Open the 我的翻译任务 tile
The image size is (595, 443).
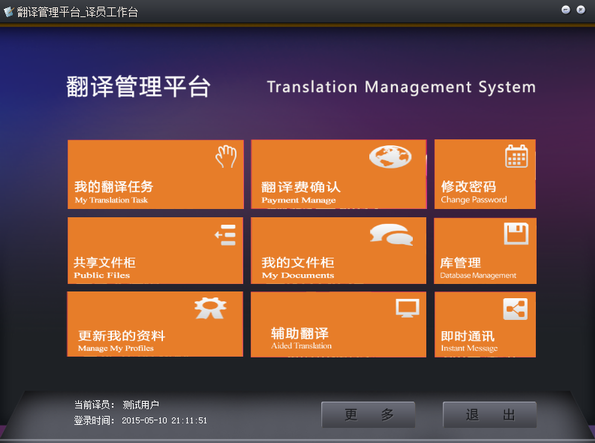pos(156,174)
